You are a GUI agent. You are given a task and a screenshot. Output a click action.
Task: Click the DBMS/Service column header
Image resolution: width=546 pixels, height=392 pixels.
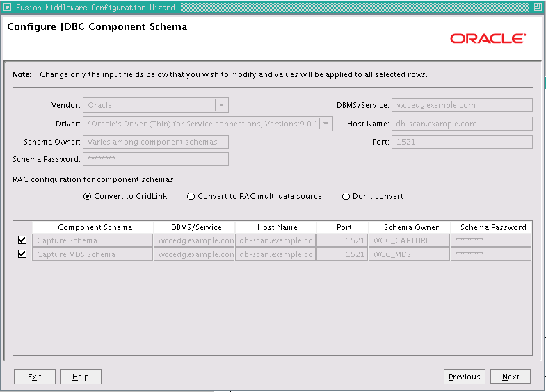pos(195,227)
